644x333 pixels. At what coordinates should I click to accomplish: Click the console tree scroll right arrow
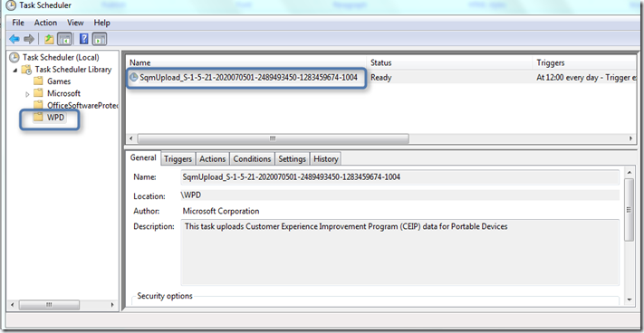pyautogui.click(x=111, y=305)
